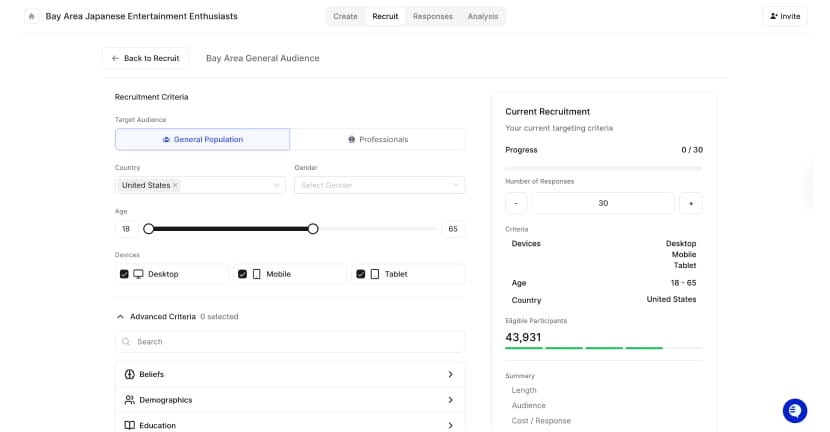
Task: Switch to the Responses tab
Action: click(432, 16)
